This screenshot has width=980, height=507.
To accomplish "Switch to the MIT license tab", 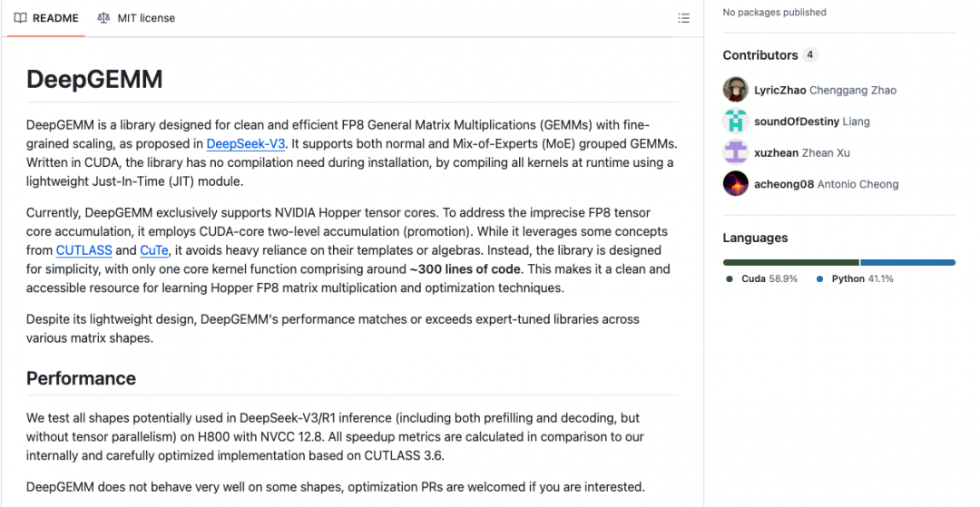I will (x=136, y=18).
